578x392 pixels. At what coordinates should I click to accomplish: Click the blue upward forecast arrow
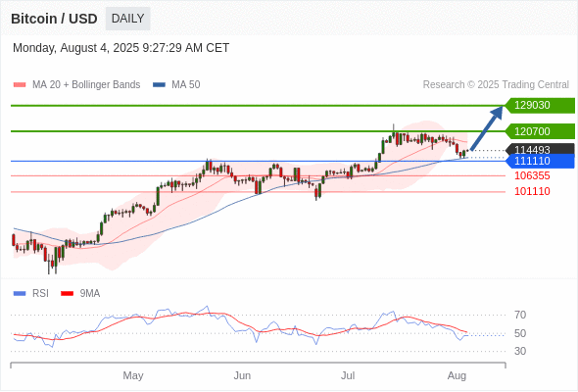pos(487,127)
